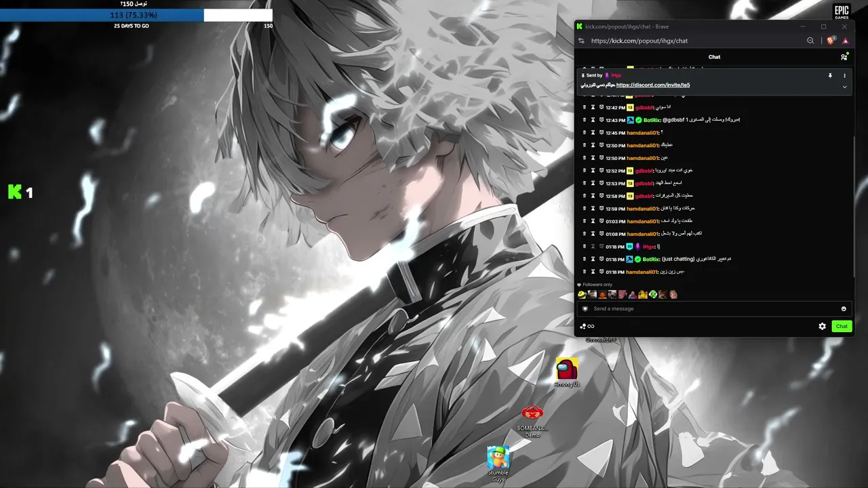
Task: Click the Brave Rewards triangle icon
Action: [x=846, y=41]
